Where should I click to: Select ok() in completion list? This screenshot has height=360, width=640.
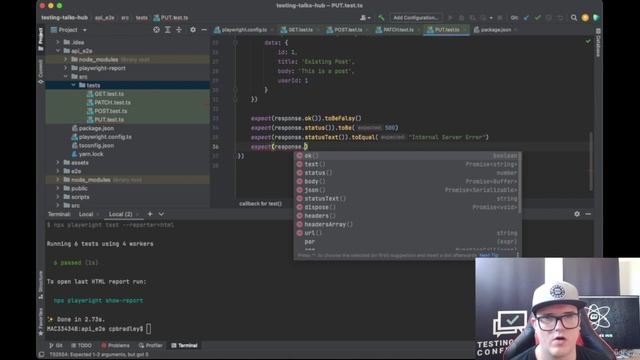click(x=407, y=156)
